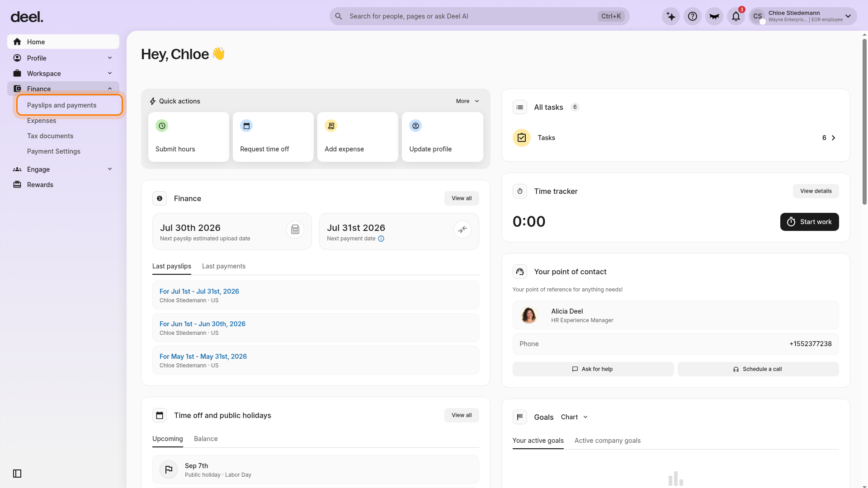The width and height of the screenshot is (868, 488).
Task: Click Alicia Deel's profile photo
Action: click(x=529, y=315)
